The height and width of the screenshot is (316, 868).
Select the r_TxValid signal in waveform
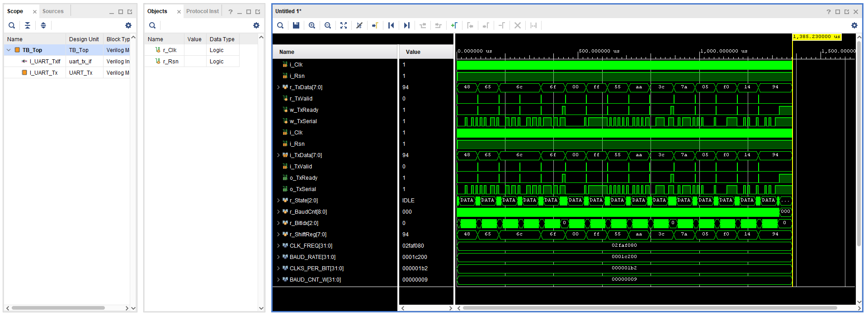(301, 99)
